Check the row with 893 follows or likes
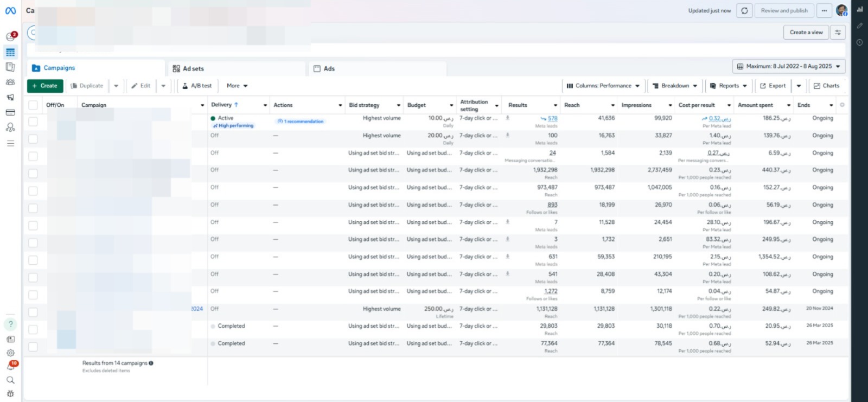The image size is (868, 402). [33, 208]
